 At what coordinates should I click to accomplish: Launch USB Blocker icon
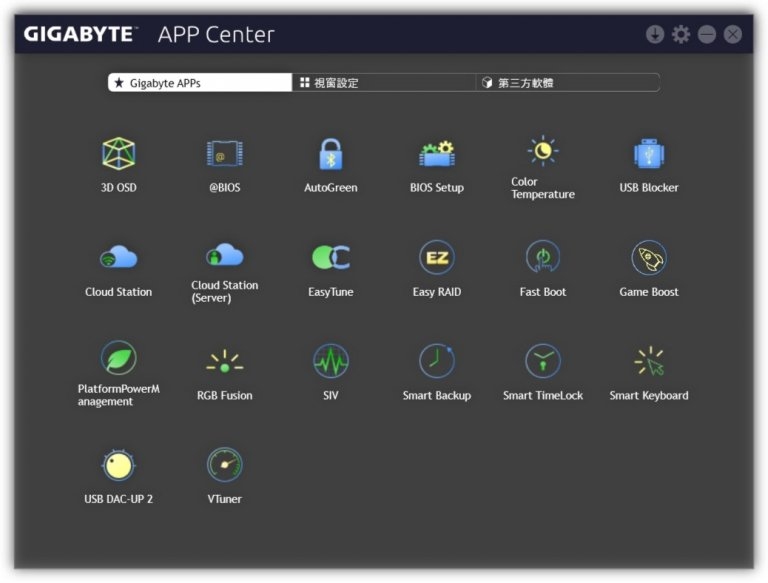point(649,154)
